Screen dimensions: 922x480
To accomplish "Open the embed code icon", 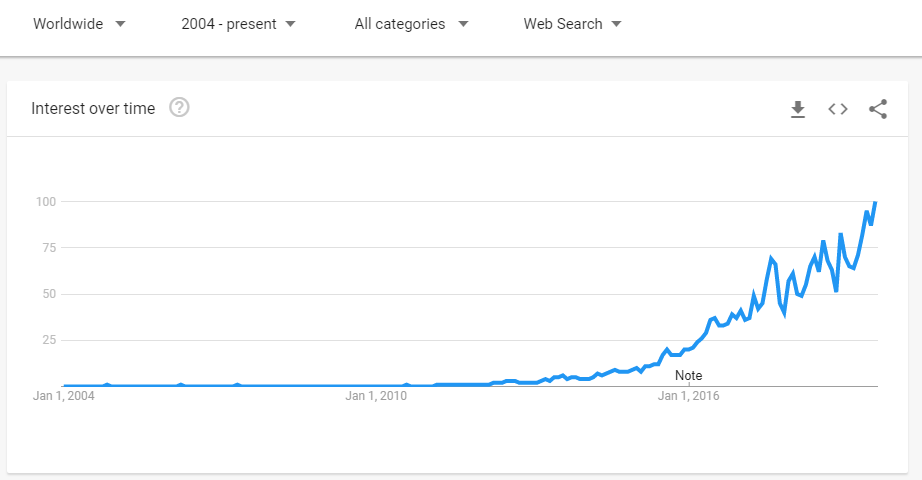I will (x=838, y=109).
